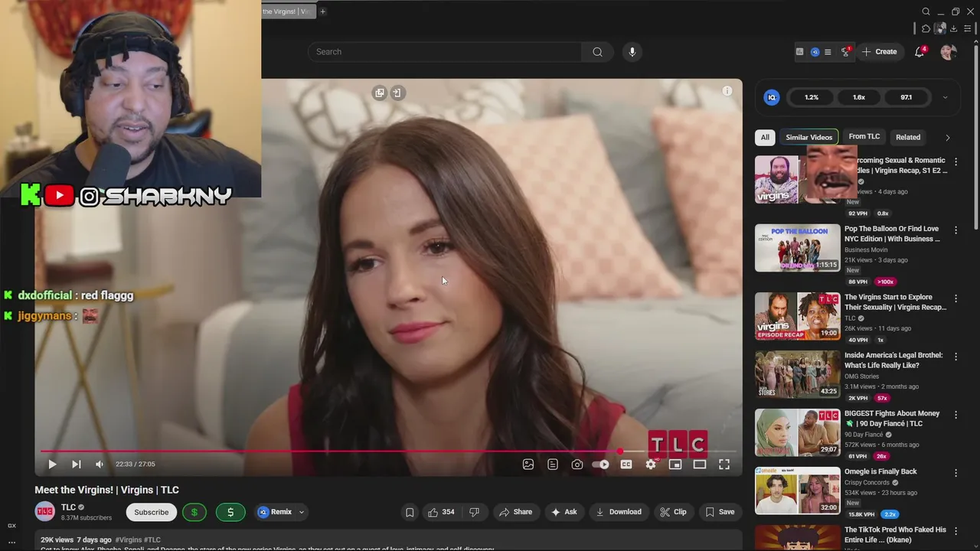Click the pop-out icon at top of video

coord(380,93)
